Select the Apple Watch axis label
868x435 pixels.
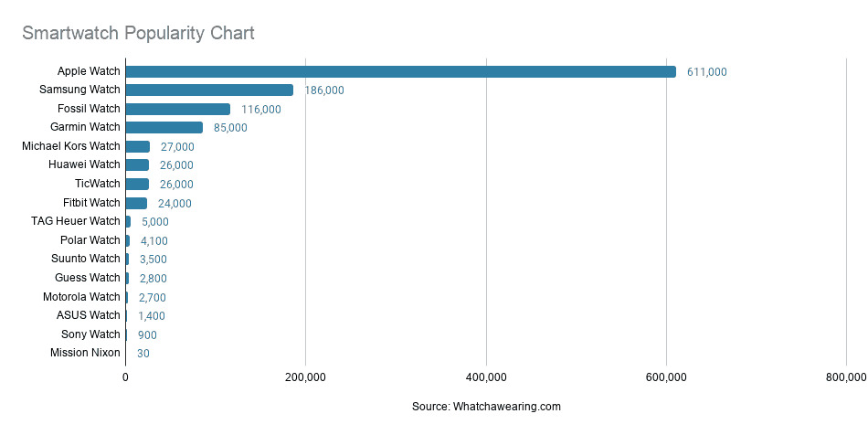tap(89, 71)
